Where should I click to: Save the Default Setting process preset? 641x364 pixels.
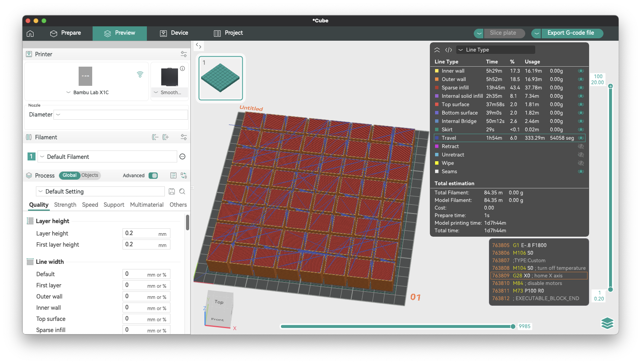(172, 192)
